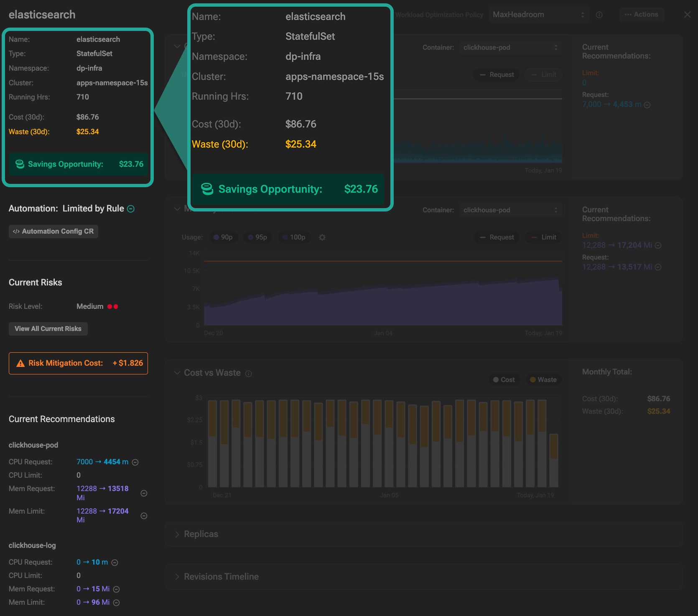
Task: Click the coins icon beside Savings Opportunity in sidebar
Action: click(20, 164)
